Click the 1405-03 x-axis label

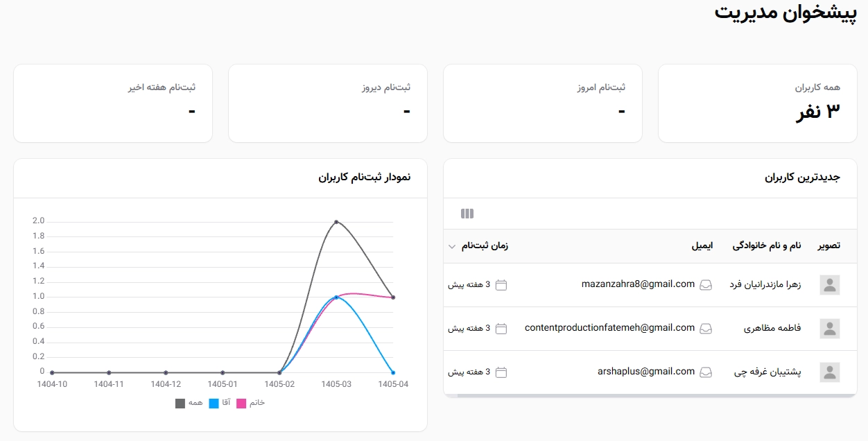336,384
